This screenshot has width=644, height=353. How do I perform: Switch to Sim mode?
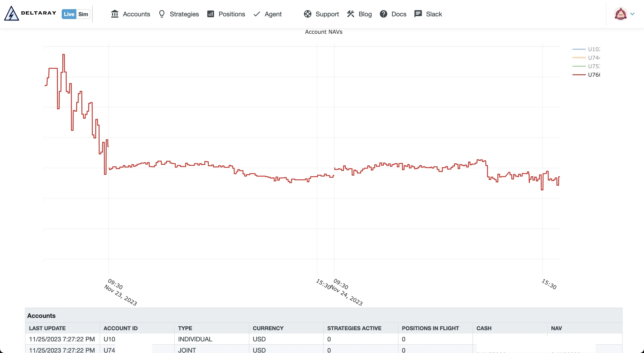pos(83,14)
